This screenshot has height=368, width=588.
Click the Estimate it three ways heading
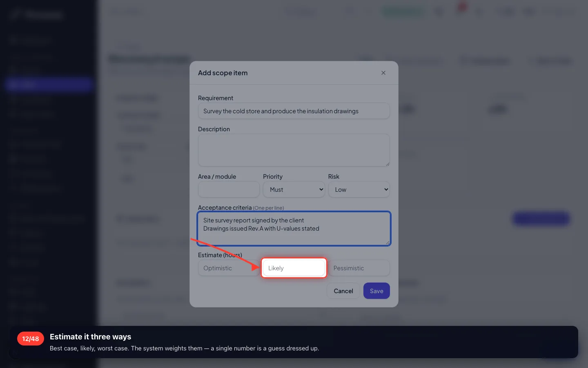[x=90, y=337]
